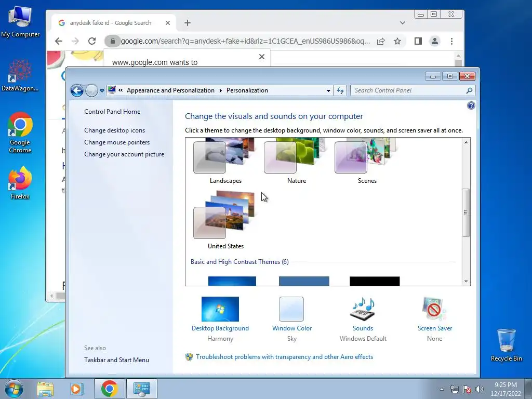Show hidden tray icons arrow

[x=442, y=389]
